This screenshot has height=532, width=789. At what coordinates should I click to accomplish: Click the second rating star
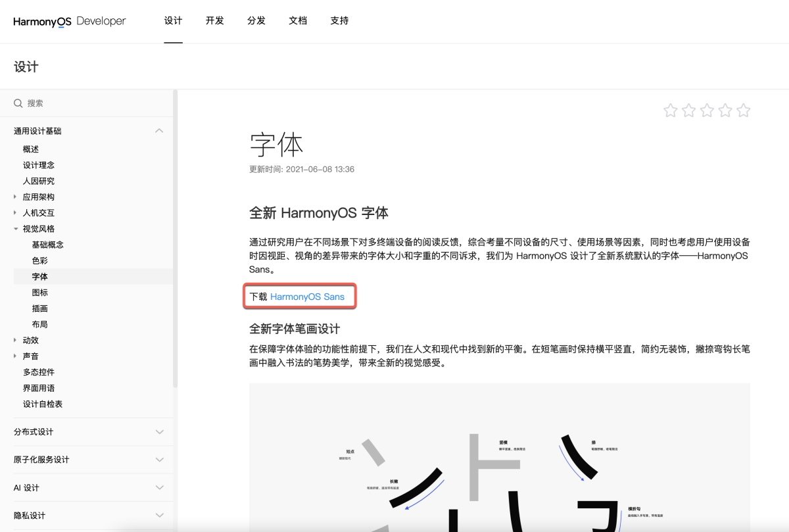(688, 110)
